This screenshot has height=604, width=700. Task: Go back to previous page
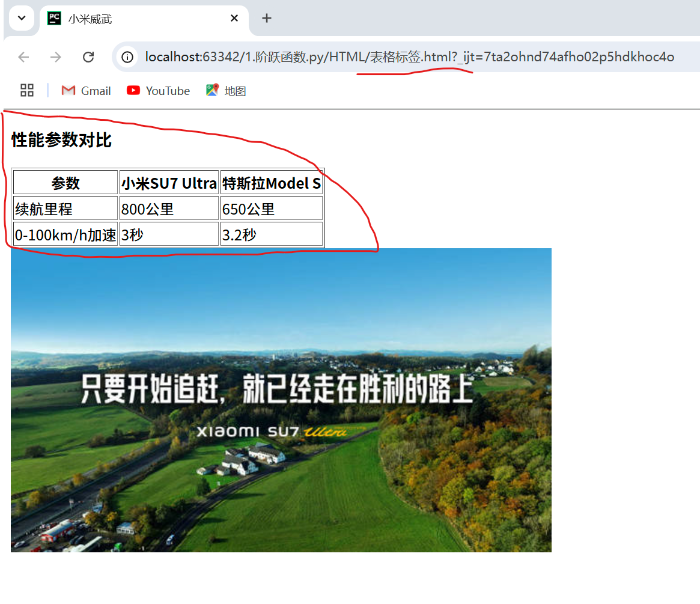pyautogui.click(x=23, y=57)
